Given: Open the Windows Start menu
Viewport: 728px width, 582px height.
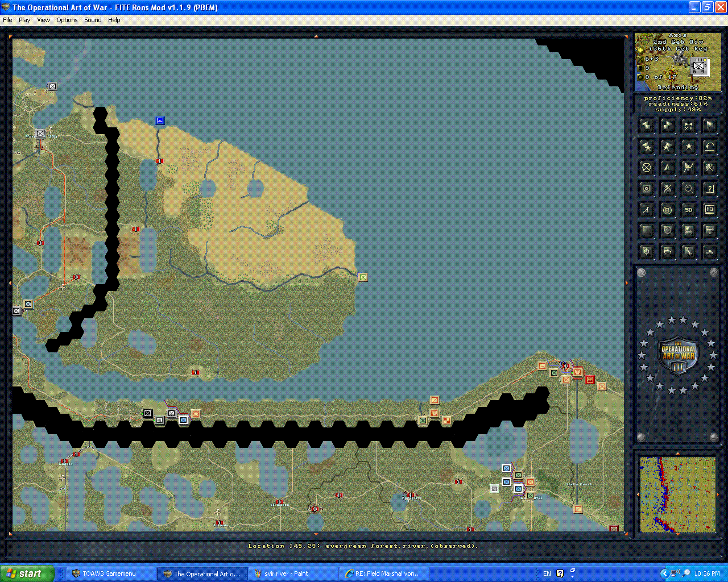Looking at the screenshot, I should pyautogui.click(x=27, y=573).
